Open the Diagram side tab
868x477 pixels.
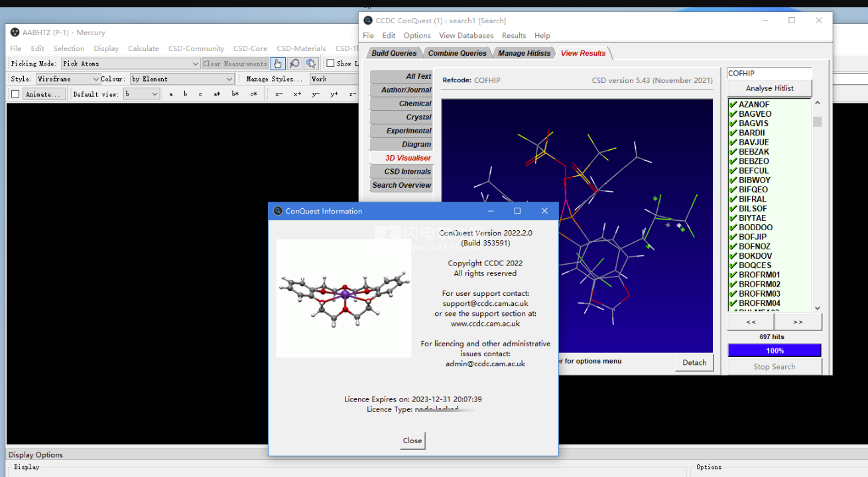tap(401, 145)
